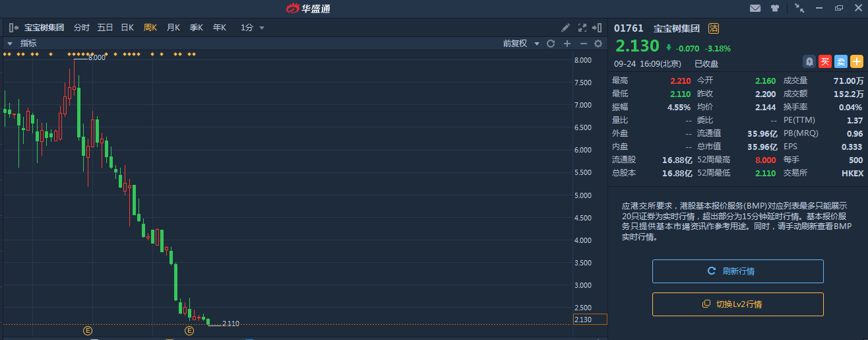Image resolution: width=868 pixels, height=340 pixels.
Task: Click the 每手 lot size value 500
Action: pos(857,160)
